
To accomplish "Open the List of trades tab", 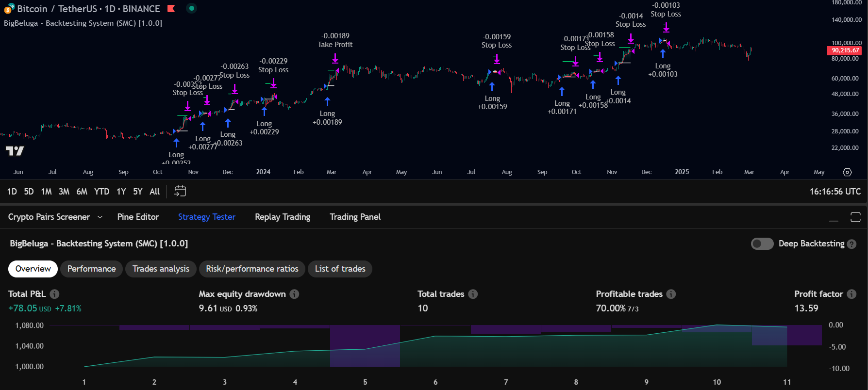I will point(340,269).
